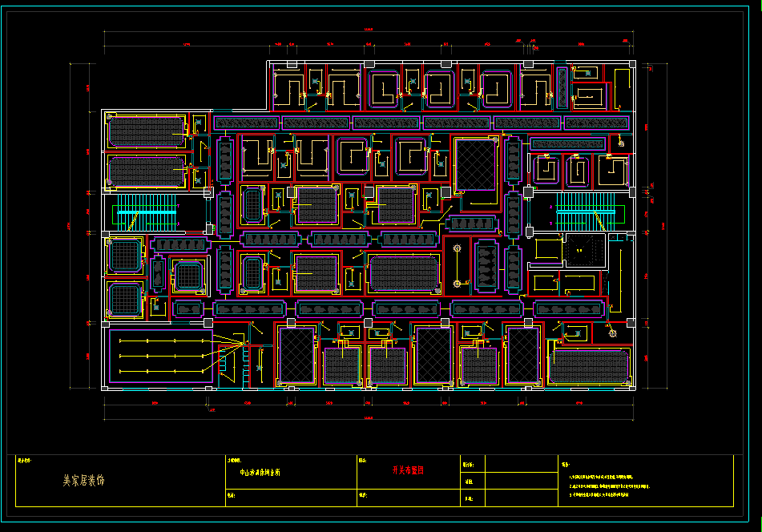
Task: Select the company name 美家居装饰 in title block
Action: pos(83,481)
